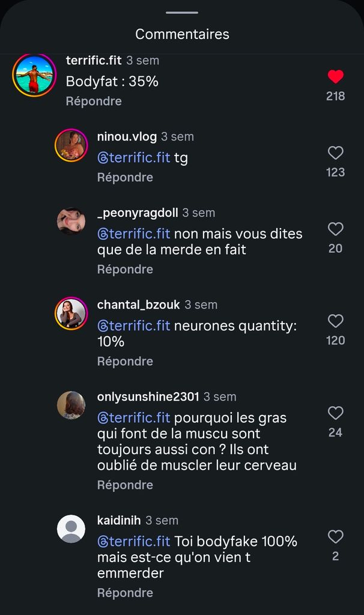Reply to kaidinih's comment
The height and width of the screenshot is (615, 364).
click(x=125, y=593)
